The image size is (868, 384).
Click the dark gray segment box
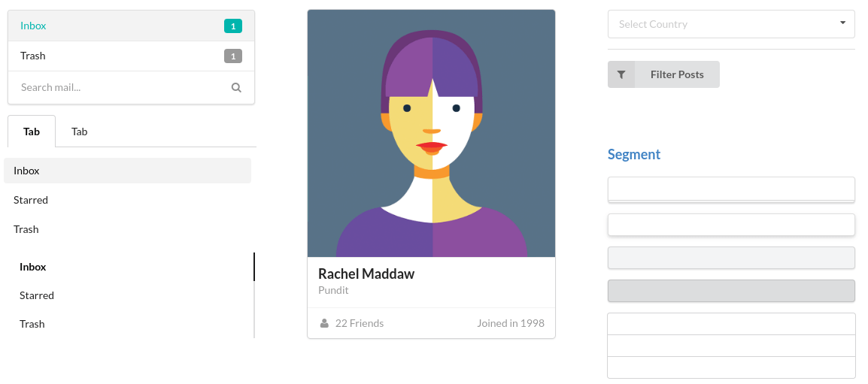pyautogui.click(x=730, y=291)
